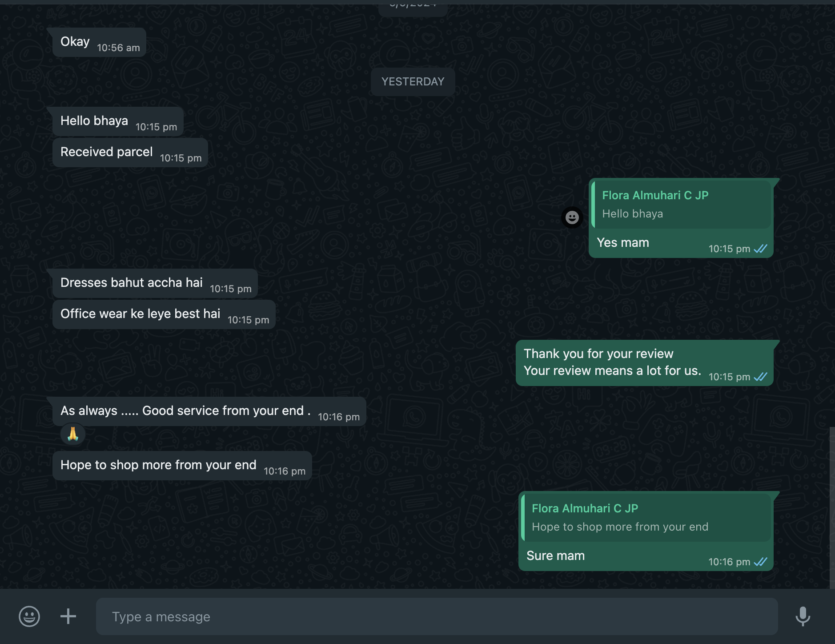Click blue read ticks on "Sure mam"

pos(761,562)
